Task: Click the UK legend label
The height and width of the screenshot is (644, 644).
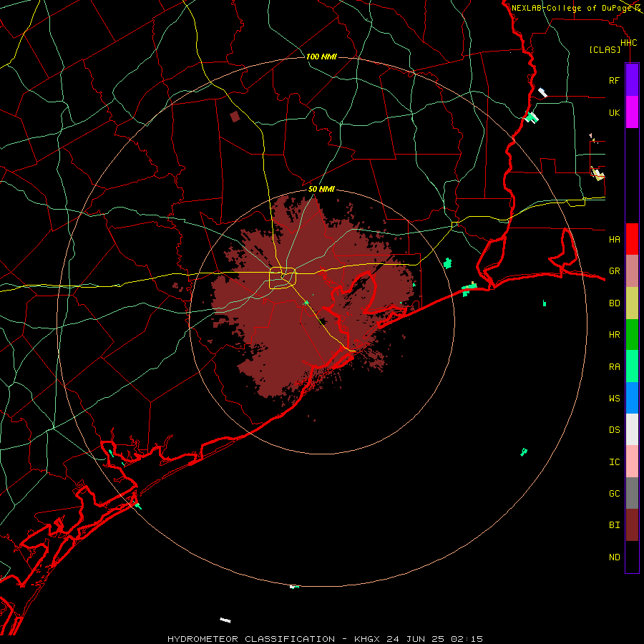Action: 614,112
